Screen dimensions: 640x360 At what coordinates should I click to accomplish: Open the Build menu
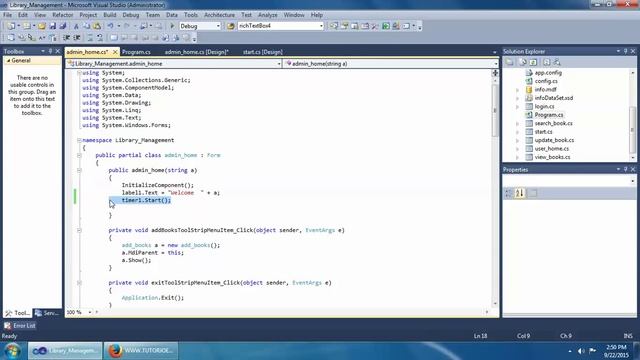(109, 15)
